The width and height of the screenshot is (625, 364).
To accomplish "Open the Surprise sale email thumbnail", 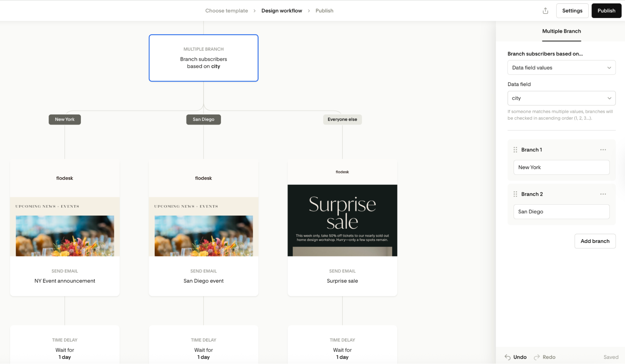I will click(342, 220).
